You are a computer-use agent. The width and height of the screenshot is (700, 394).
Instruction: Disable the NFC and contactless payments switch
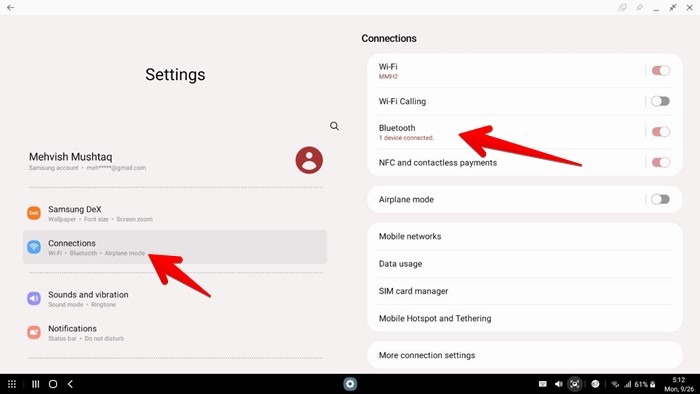click(661, 162)
